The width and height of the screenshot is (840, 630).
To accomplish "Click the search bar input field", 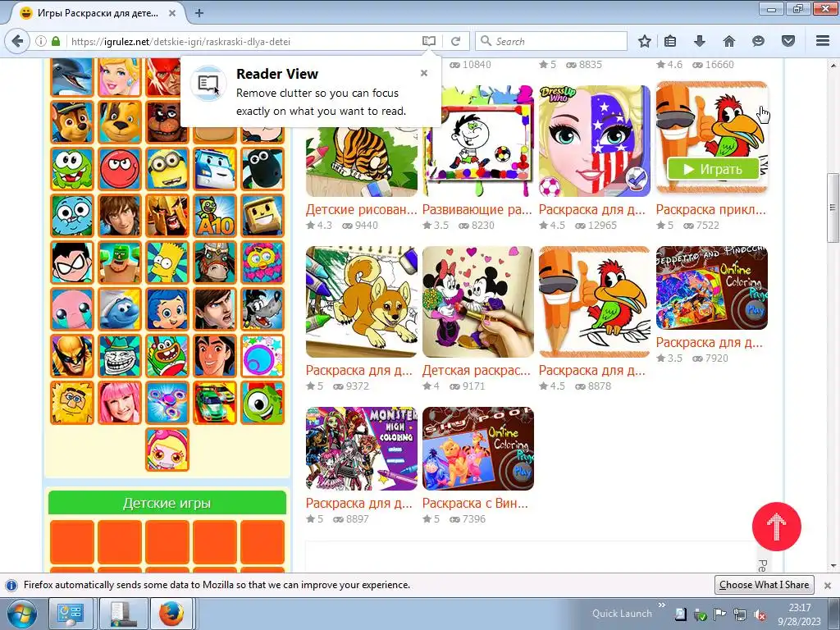I will coord(551,41).
